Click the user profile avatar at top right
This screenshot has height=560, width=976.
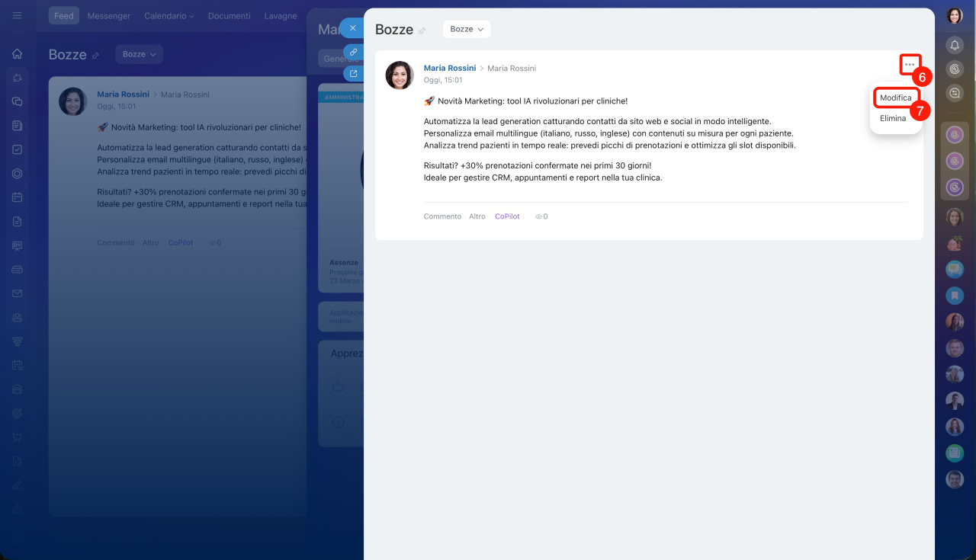click(955, 16)
